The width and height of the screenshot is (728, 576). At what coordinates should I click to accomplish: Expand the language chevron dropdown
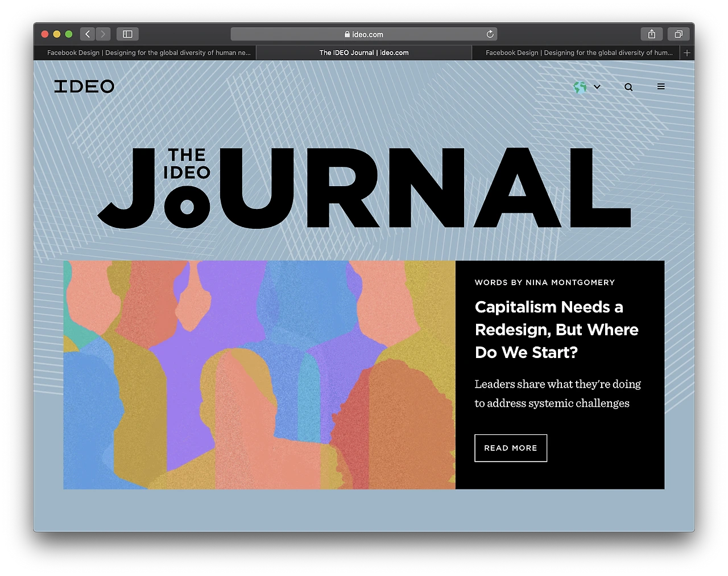point(597,87)
